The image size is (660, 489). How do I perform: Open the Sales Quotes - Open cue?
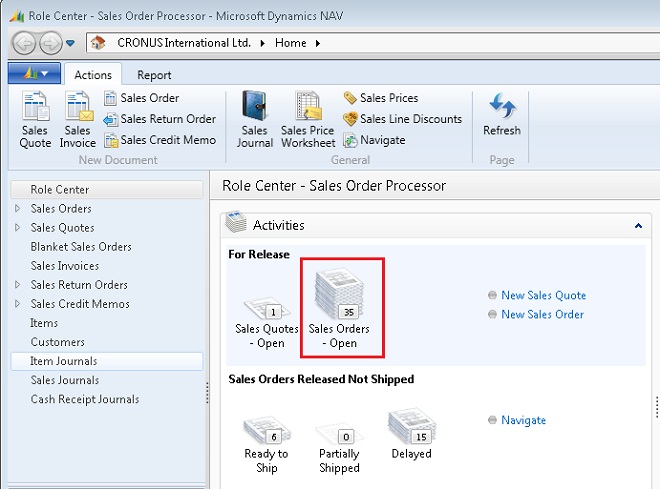[266, 320]
